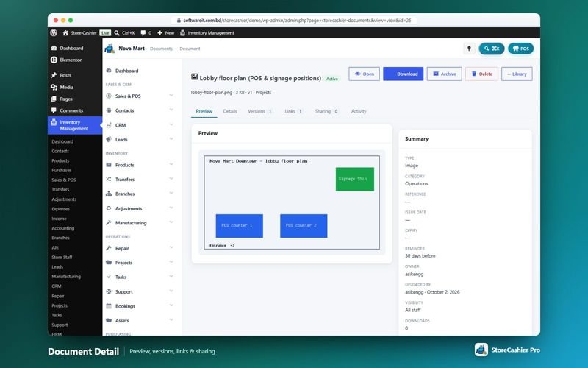
Task: Click the Sales & POS icon in app sidebar
Action: click(109, 96)
